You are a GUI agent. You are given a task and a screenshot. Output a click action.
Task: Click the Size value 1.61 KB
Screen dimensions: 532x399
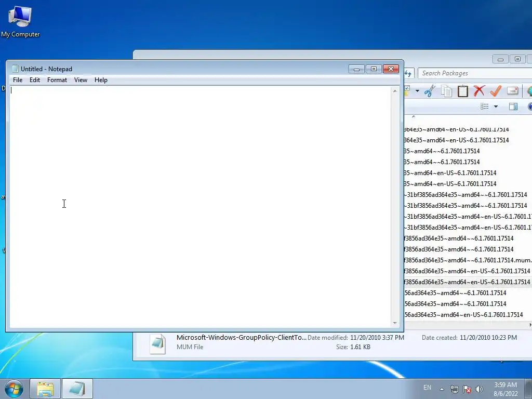coord(360,347)
